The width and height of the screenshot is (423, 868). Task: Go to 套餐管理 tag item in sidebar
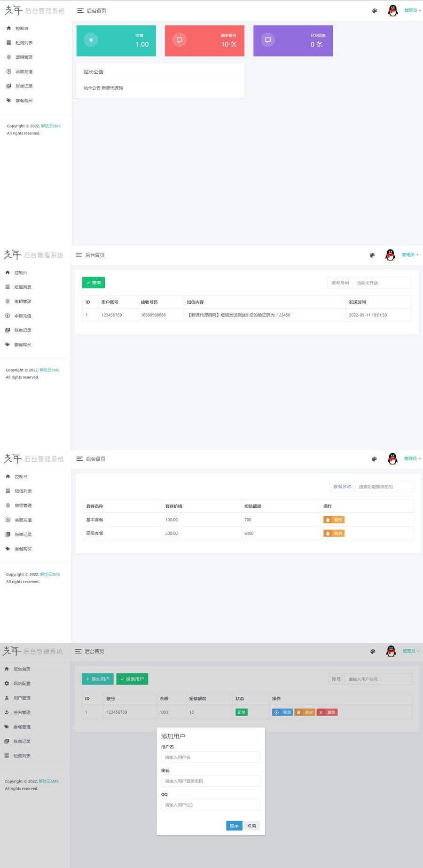coord(21,727)
